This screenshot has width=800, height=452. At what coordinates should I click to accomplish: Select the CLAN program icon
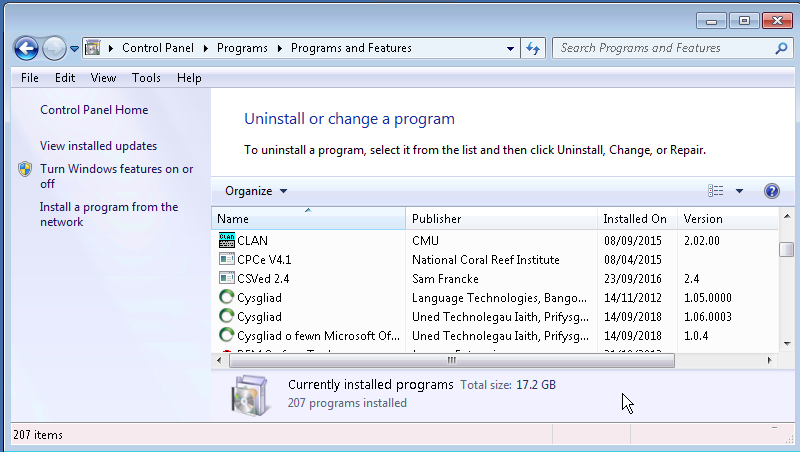(227, 240)
